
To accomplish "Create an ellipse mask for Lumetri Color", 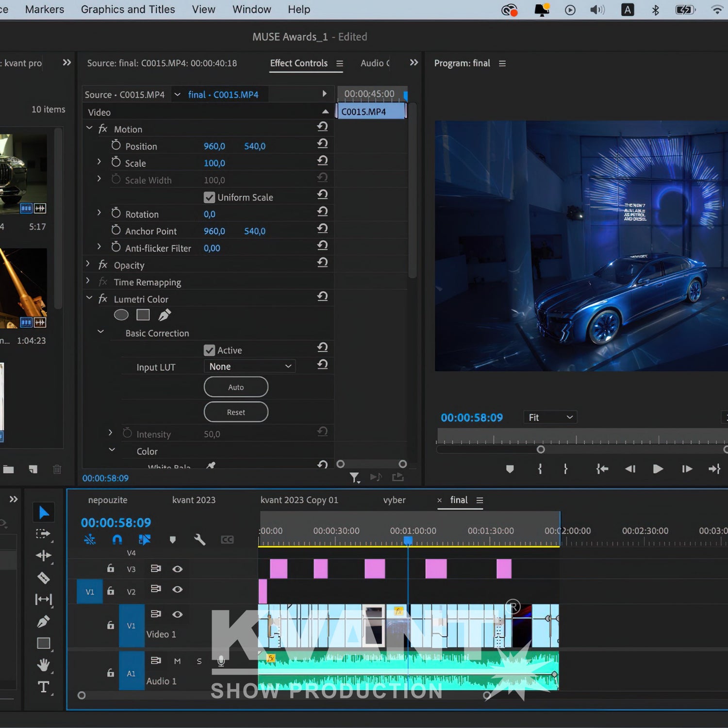I will pyautogui.click(x=121, y=315).
